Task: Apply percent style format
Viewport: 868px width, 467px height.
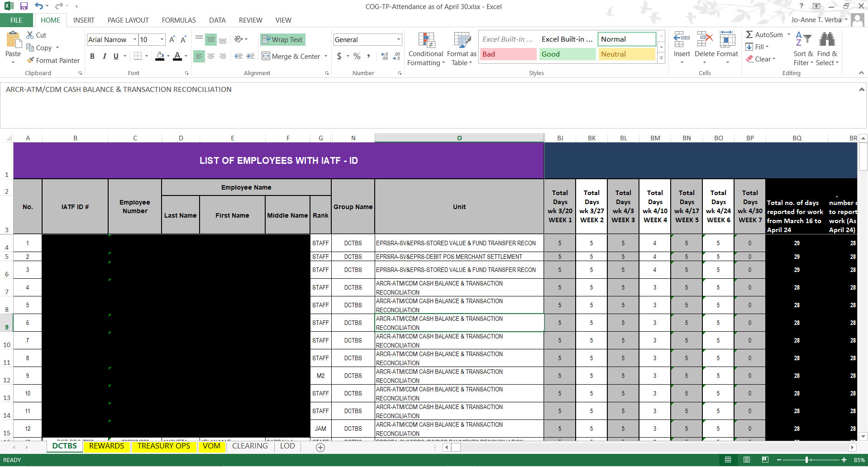Action: click(357, 56)
